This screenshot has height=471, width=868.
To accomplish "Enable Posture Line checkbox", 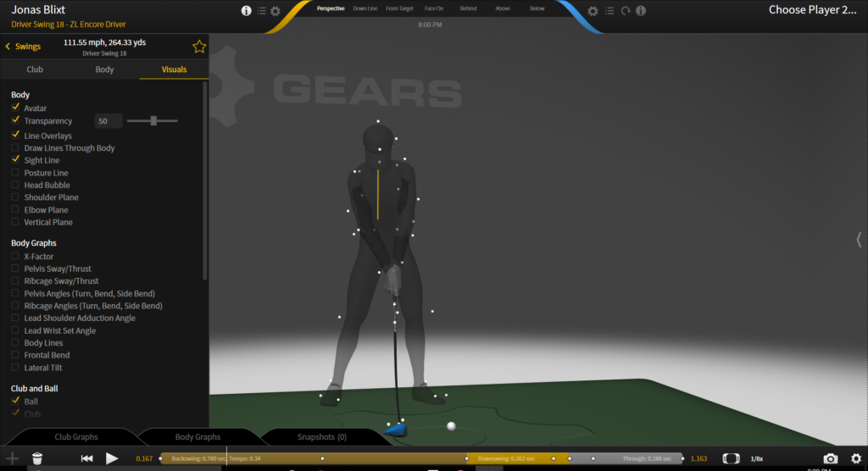I will (x=15, y=173).
